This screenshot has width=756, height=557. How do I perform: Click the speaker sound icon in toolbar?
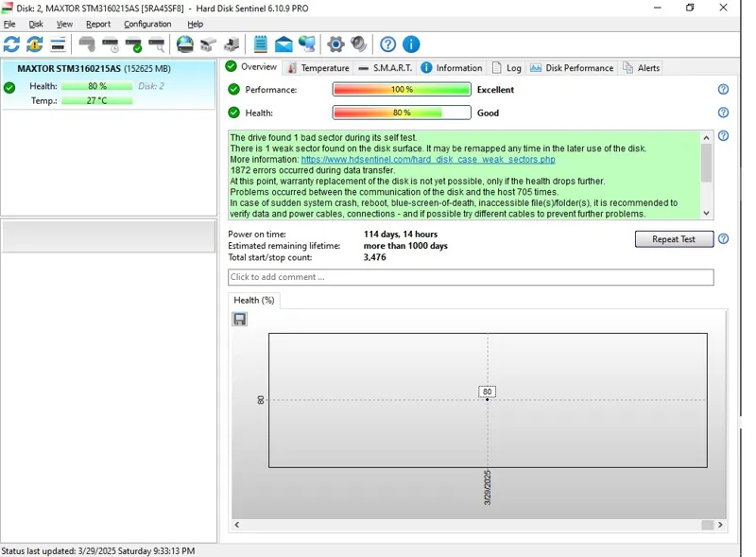359,44
